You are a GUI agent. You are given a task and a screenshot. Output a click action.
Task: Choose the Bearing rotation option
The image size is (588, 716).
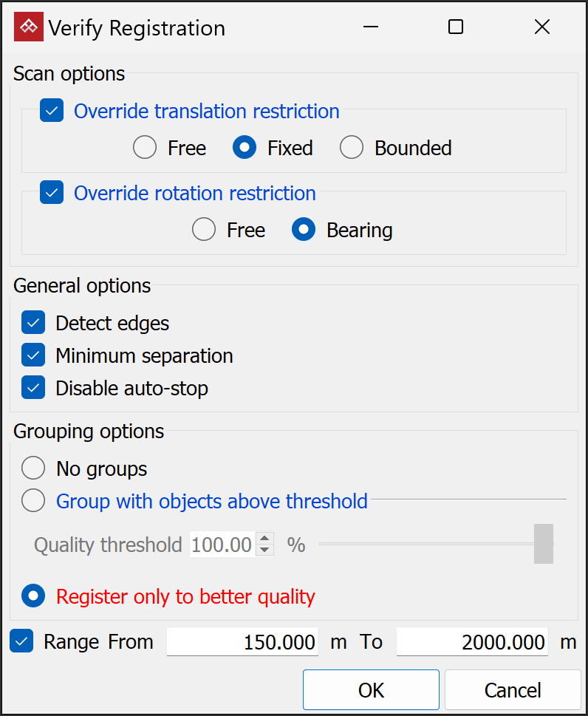tap(304, 230)
